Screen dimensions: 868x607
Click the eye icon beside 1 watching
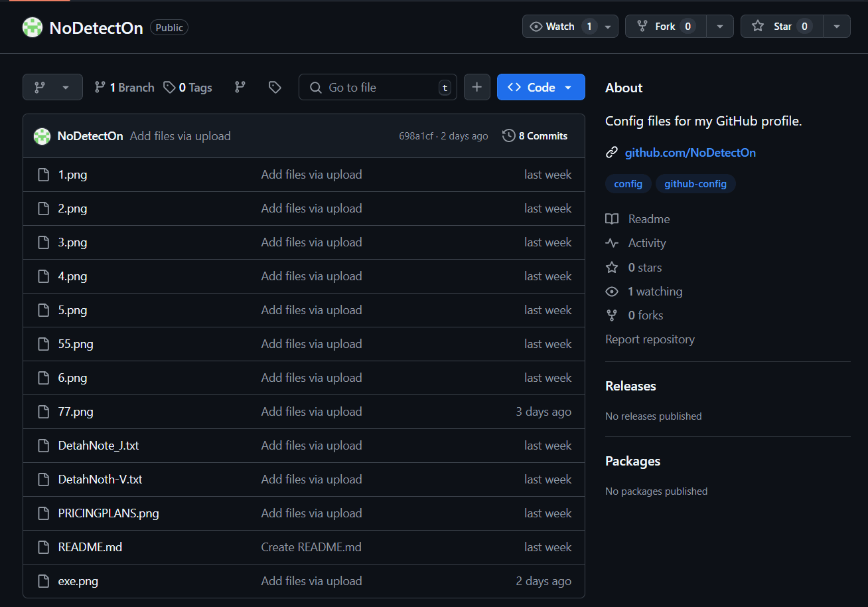tap(612, 292)
